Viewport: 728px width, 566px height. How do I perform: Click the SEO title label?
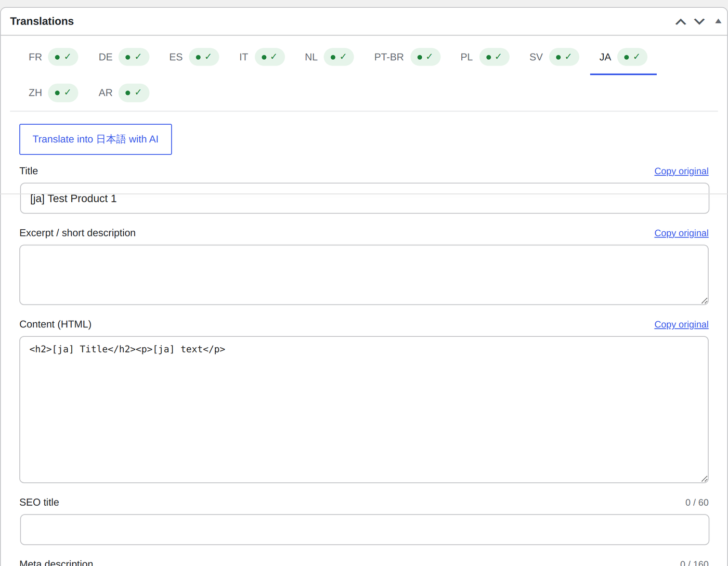coord(39,502)
